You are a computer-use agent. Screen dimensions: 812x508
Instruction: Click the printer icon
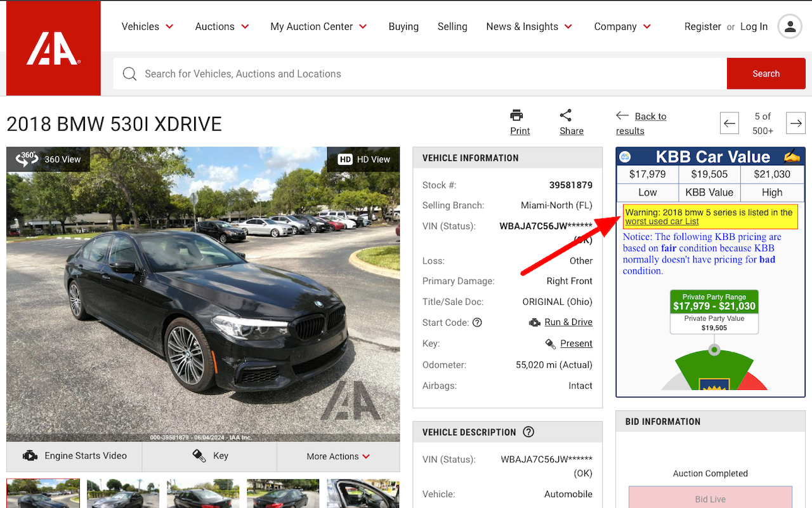[517, 115]
